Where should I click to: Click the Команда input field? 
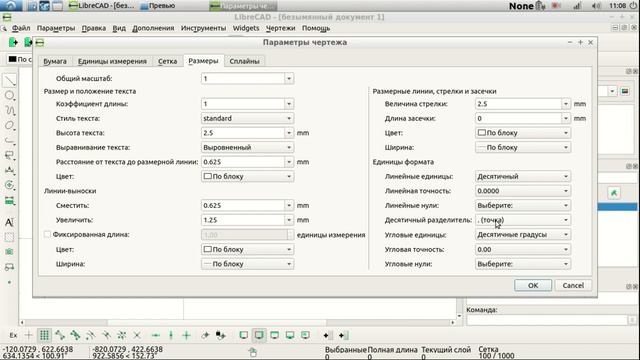[x=547, y=320]
